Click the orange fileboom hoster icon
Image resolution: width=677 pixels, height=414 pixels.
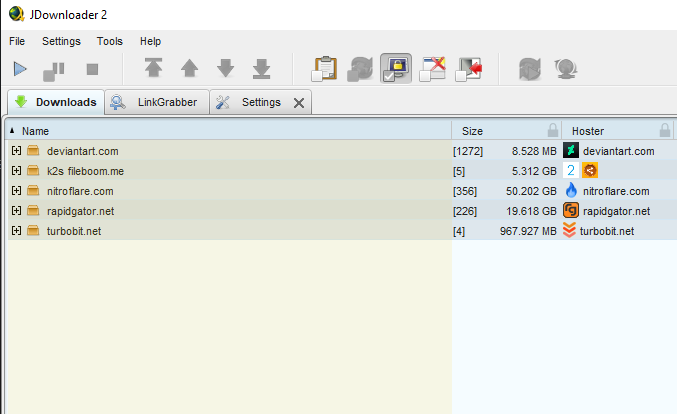tap(590, 171)
